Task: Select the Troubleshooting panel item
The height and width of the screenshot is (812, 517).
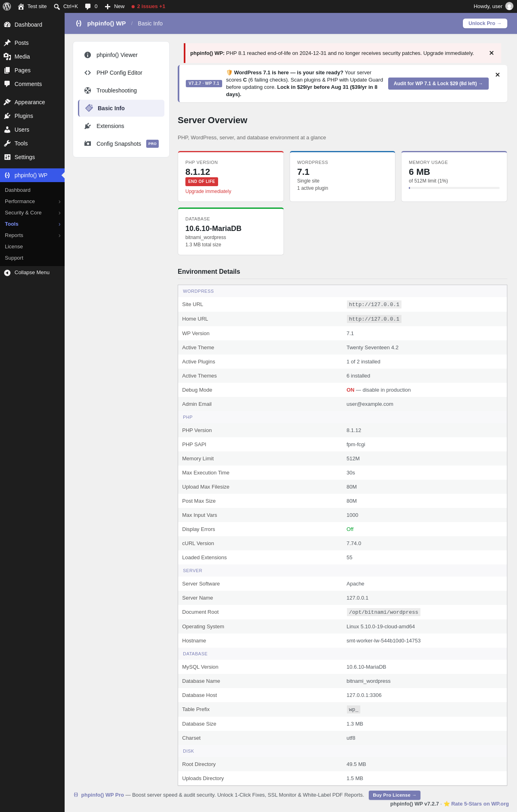Action: tap(121, 90)
